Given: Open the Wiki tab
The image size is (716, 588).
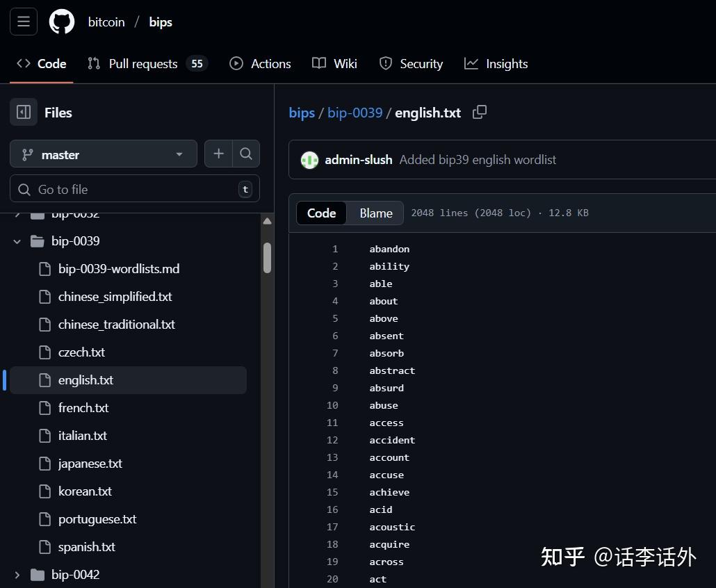Looking at the screenshot, I should pos(334,63).
